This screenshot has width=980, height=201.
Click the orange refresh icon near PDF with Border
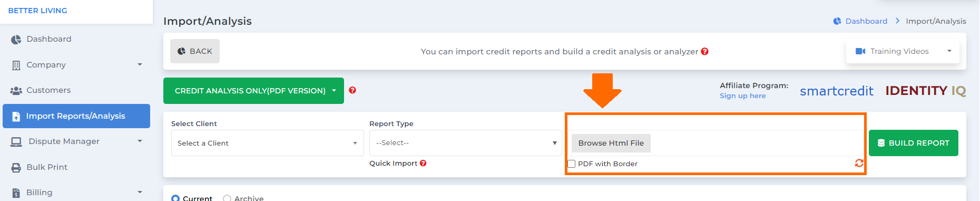[859, 163]
